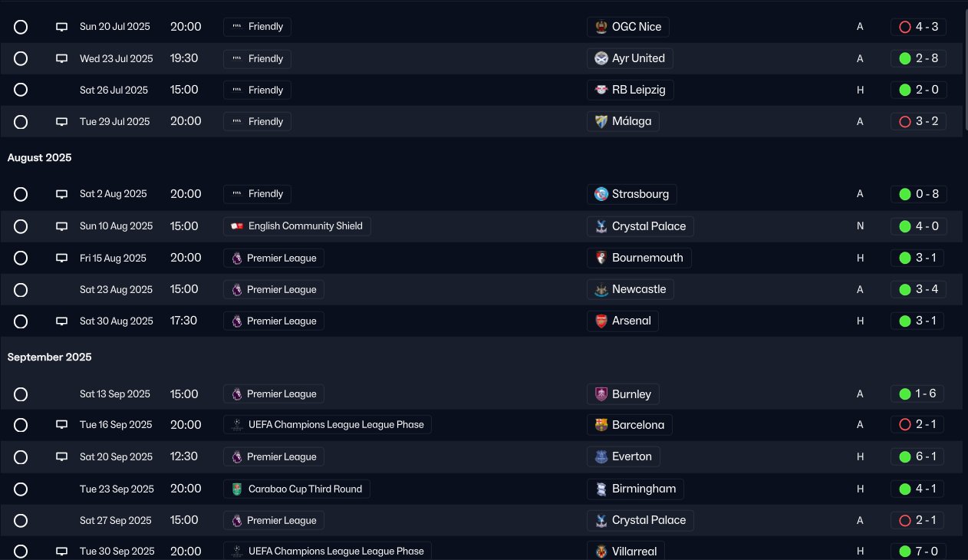Screen dimensions: 968x560
Task: Select the radio circle for Ayr United fixture
Action: coord(21,58)
